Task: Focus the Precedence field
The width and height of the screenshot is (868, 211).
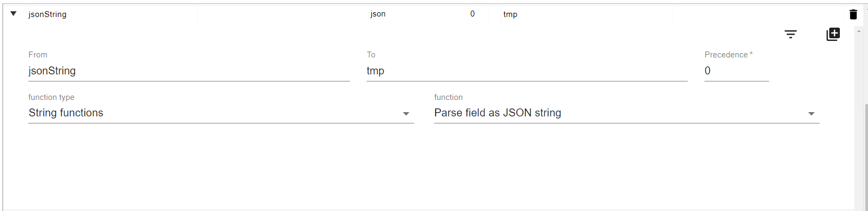Action: coord(736,71)
